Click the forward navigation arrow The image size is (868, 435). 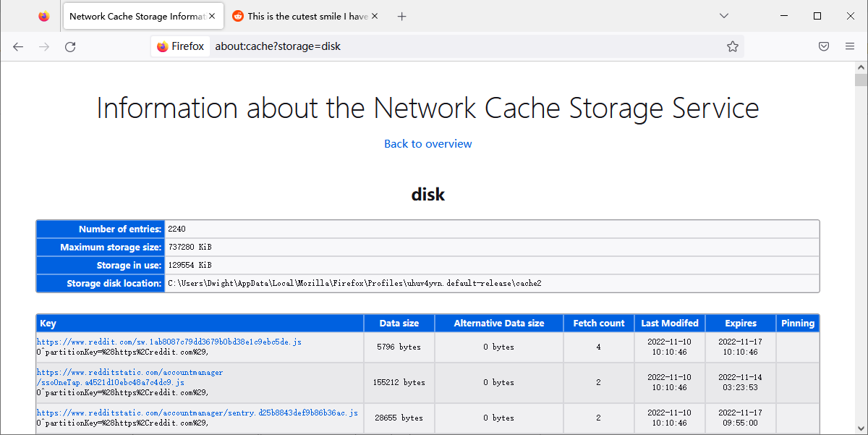tap(44, 46)
